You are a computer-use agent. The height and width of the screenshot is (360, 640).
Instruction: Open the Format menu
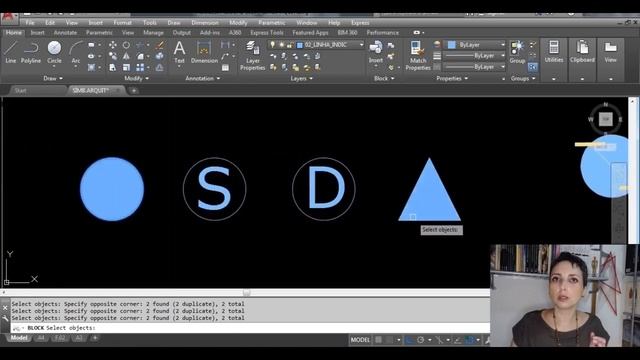pyautogui.click(x=122, y=23)
